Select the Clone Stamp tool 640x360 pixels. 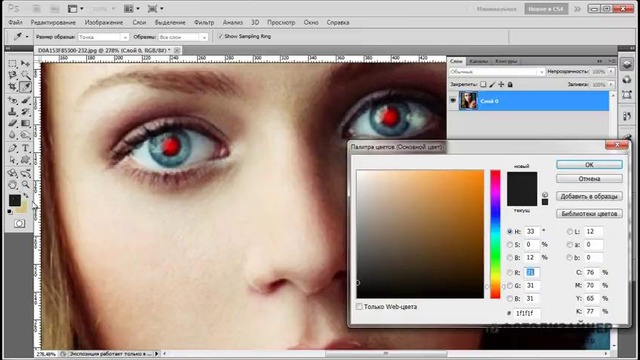13,111
